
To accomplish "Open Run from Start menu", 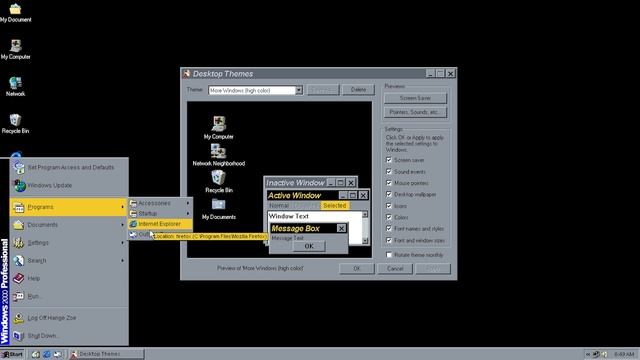I will [69, 296].
